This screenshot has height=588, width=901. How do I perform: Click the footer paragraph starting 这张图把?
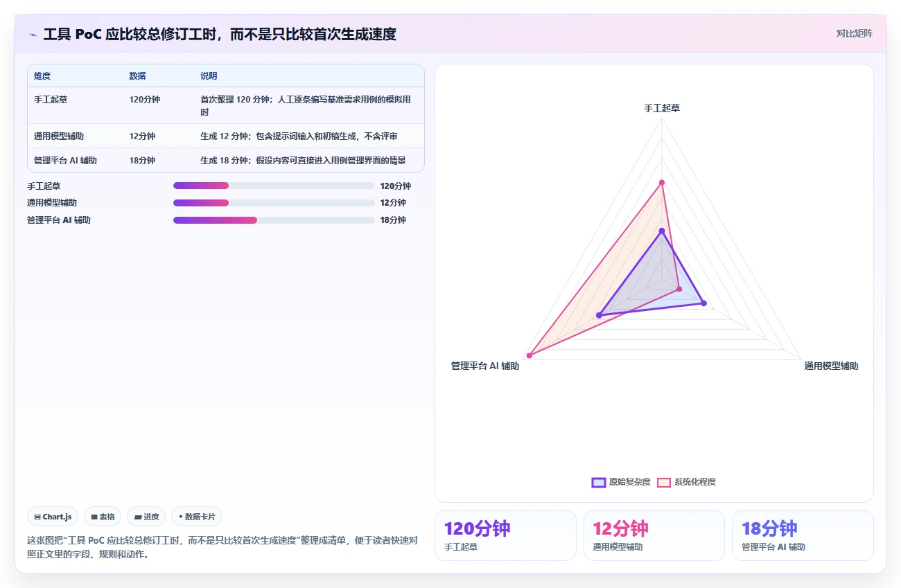click(222, 547)
